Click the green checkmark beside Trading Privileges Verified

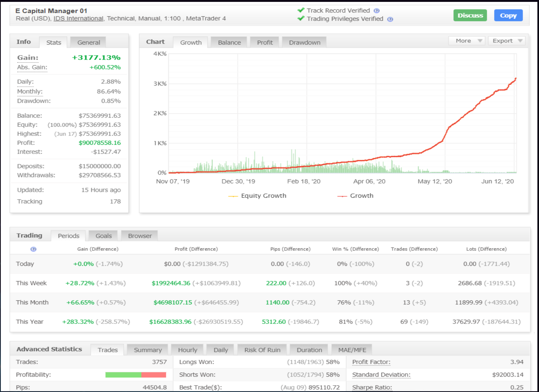click(300, 19)
